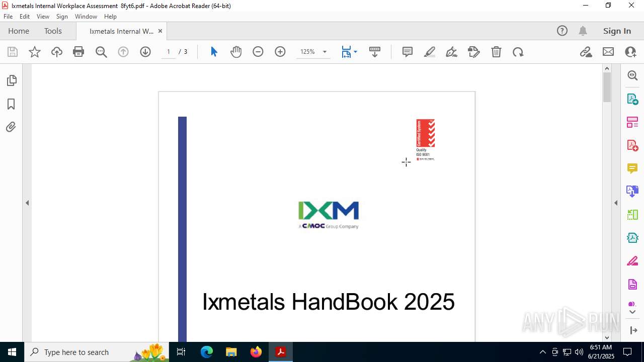The width and height of the screenshot is (644, 362).
Task: Open the Organize Pages tool in right pane
Action: pyautogui.click(x=632, y=122)
